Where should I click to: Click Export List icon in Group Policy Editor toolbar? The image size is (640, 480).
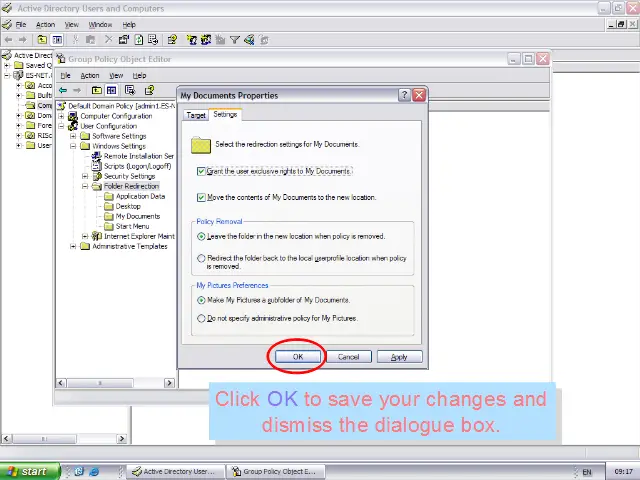130,90
